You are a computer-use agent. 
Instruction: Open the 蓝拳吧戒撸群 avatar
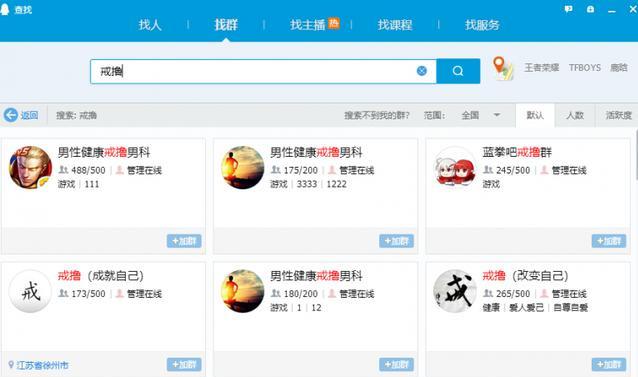[455, 168]
